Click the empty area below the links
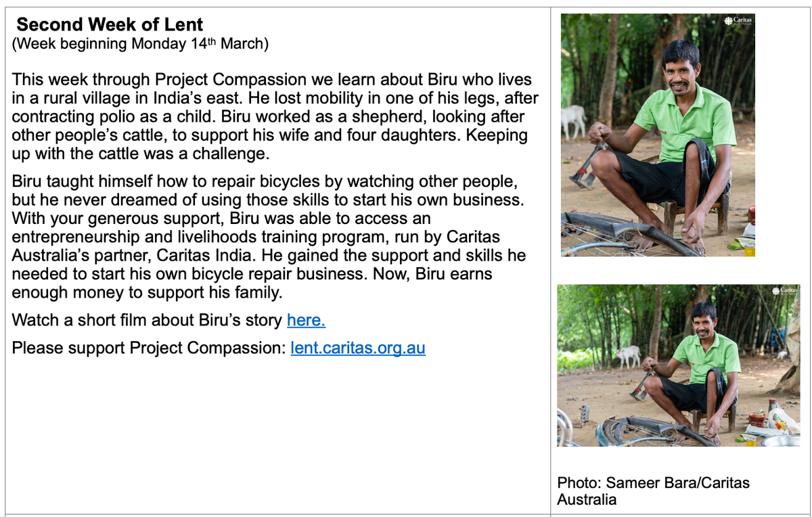 coord(277,433)
